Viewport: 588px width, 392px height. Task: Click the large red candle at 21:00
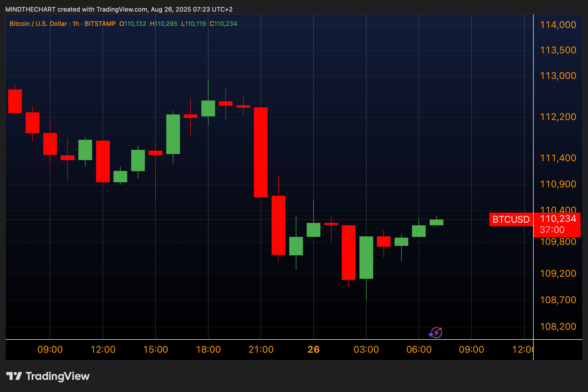261,152
